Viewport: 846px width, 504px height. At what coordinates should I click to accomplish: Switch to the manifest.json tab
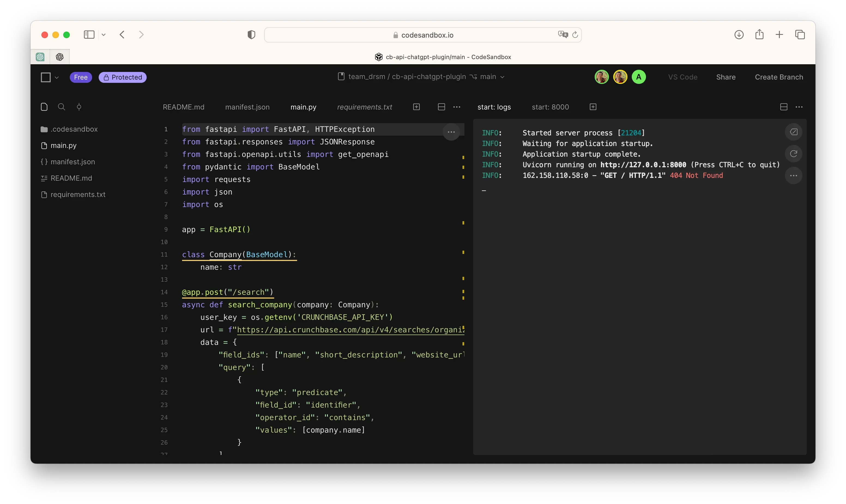[x=247, y=107]
